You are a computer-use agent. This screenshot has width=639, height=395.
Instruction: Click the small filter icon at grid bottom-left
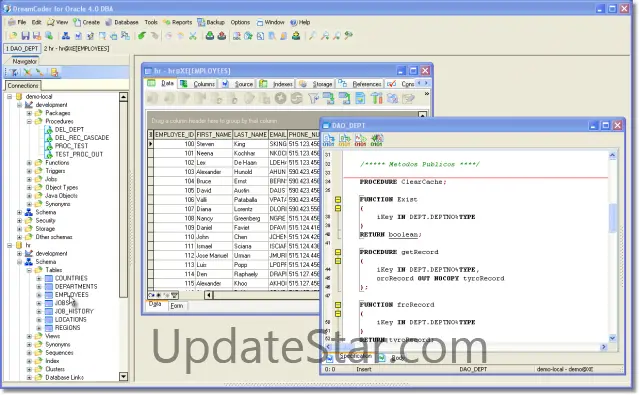(174, 295)
